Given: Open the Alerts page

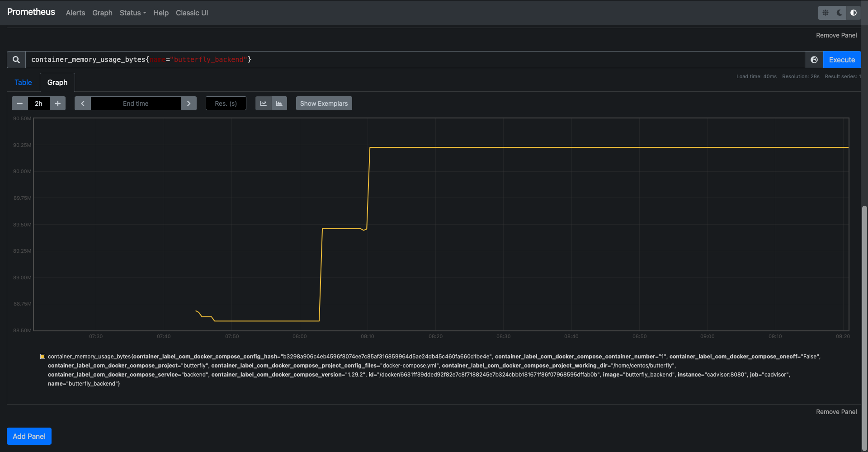Looking at the screenshot, I should (x=75, y=13).
